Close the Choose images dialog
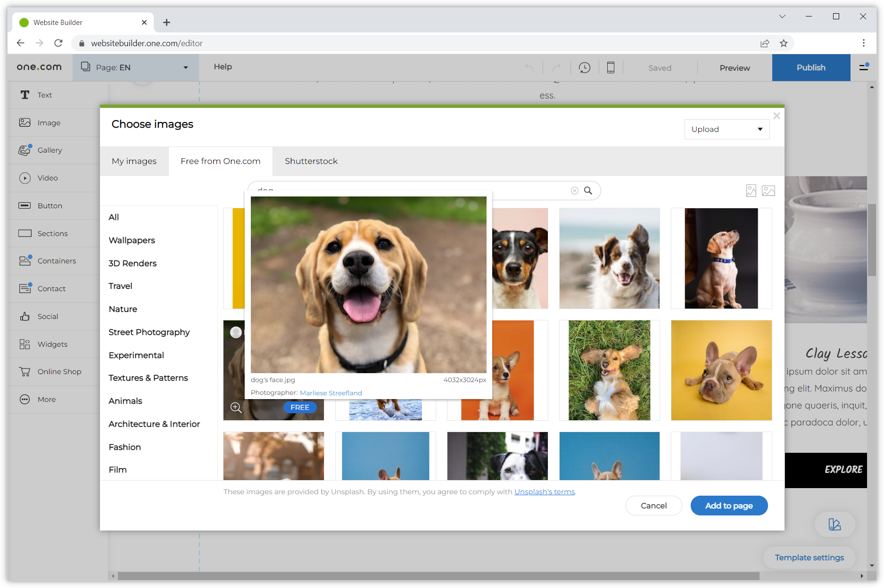 (x=777, y=115)
